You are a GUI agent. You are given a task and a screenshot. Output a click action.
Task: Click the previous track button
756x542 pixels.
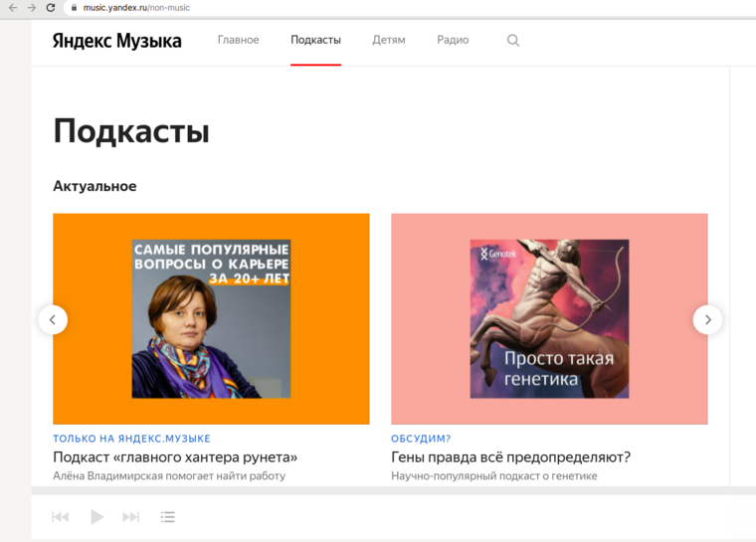(61, 517)
